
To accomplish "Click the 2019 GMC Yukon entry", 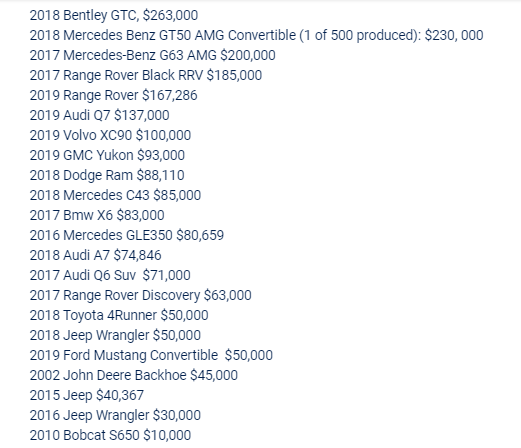I will (107, 155).
